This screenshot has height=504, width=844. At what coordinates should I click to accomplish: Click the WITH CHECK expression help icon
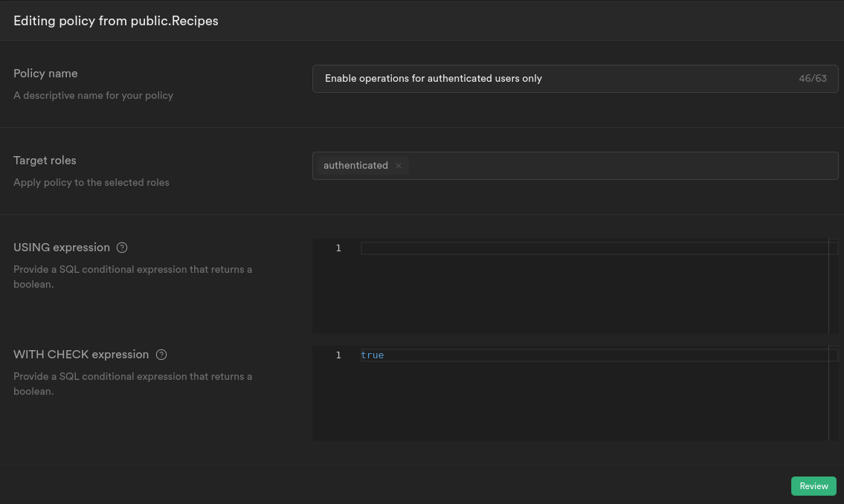[161, 355]
